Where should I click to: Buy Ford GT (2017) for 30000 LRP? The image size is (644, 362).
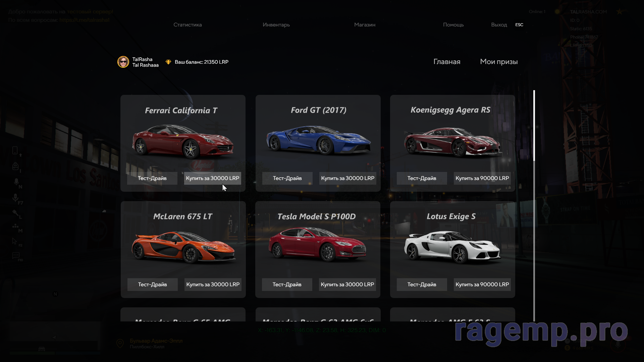pyautogui.click(x=347, y=178)
